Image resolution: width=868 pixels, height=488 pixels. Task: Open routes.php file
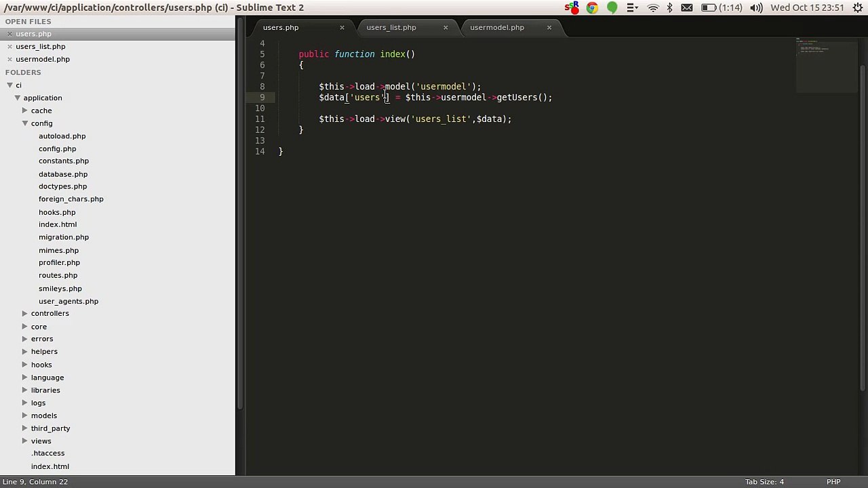[x=58, y=275]
